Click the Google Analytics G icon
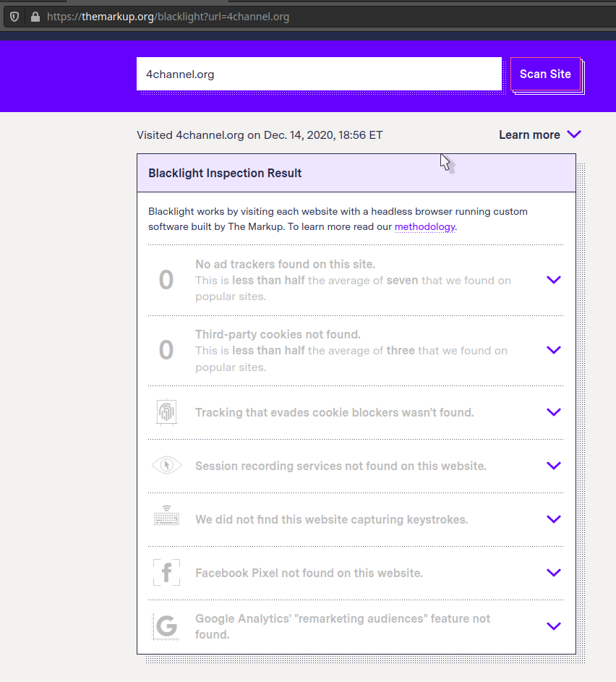The image size is (616, 682). click(166, 626)
